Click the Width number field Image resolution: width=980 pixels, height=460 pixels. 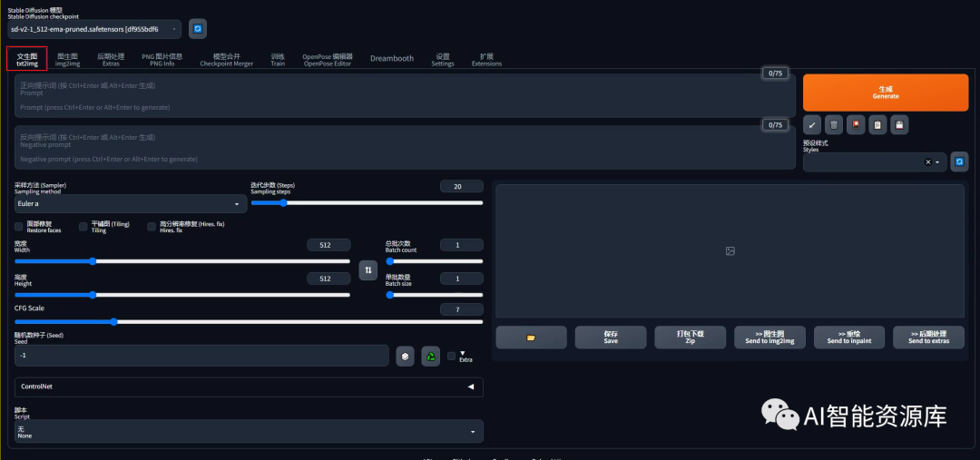328,245
